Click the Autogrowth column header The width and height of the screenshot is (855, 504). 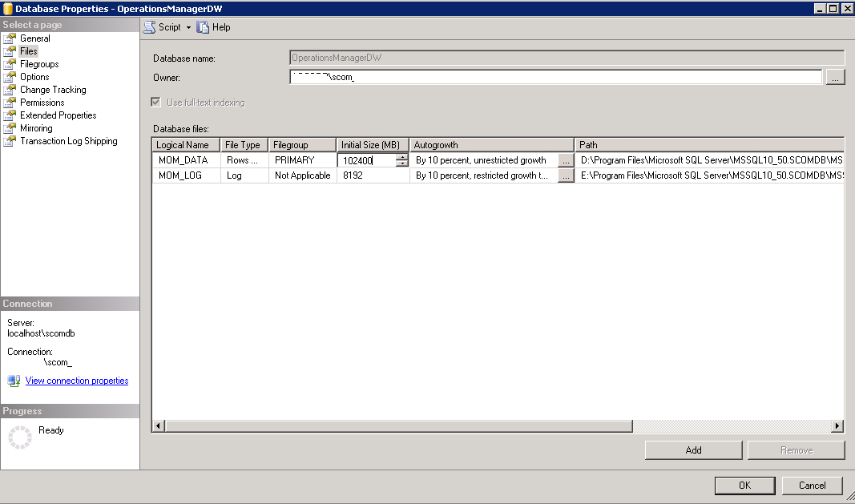pos(491,145)
